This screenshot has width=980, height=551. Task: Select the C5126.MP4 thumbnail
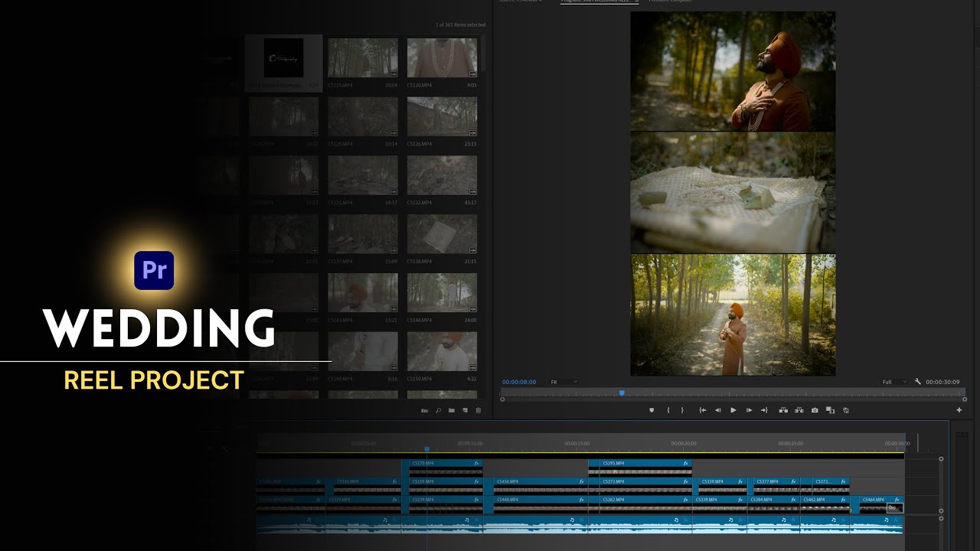click(442, 117)
